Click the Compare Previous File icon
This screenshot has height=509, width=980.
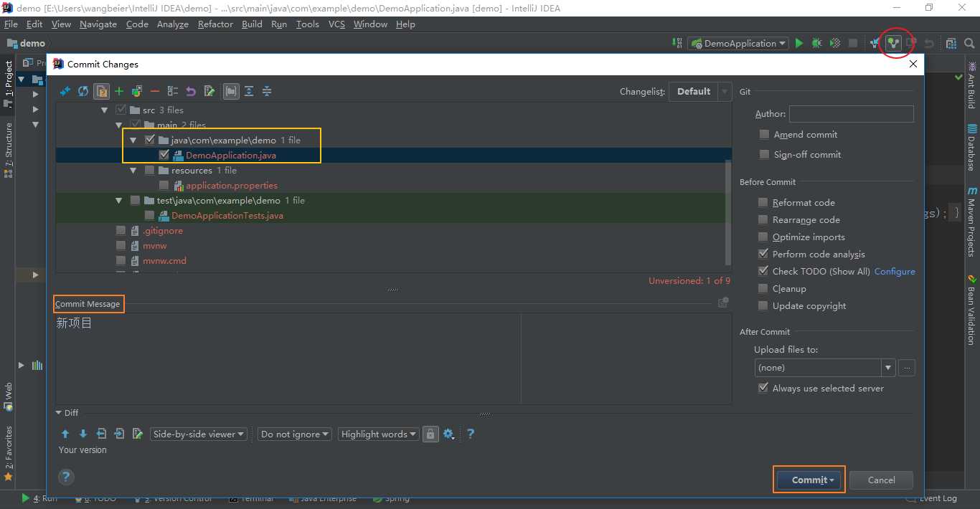101,434
